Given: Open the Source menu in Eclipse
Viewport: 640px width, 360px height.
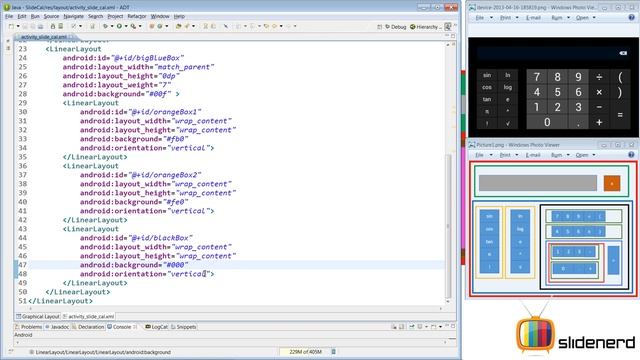Looking at the screenshot, I should tap(51, 16).
